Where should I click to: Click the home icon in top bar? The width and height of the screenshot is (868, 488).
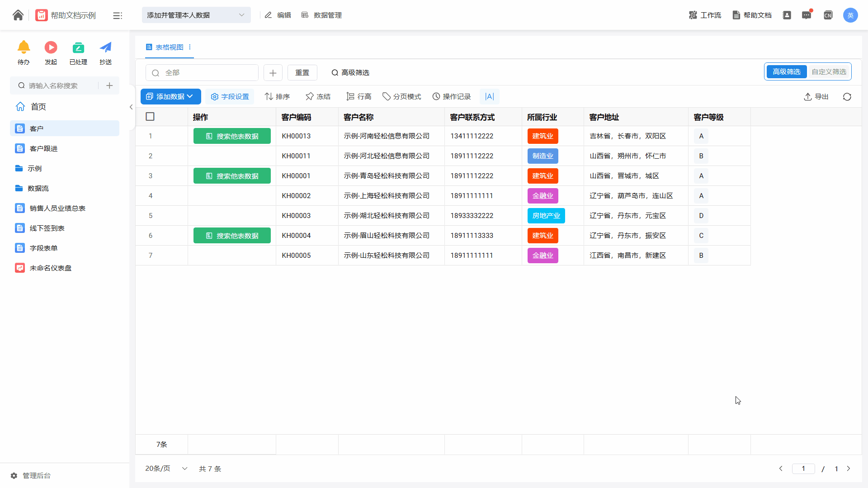coord(18,15)
